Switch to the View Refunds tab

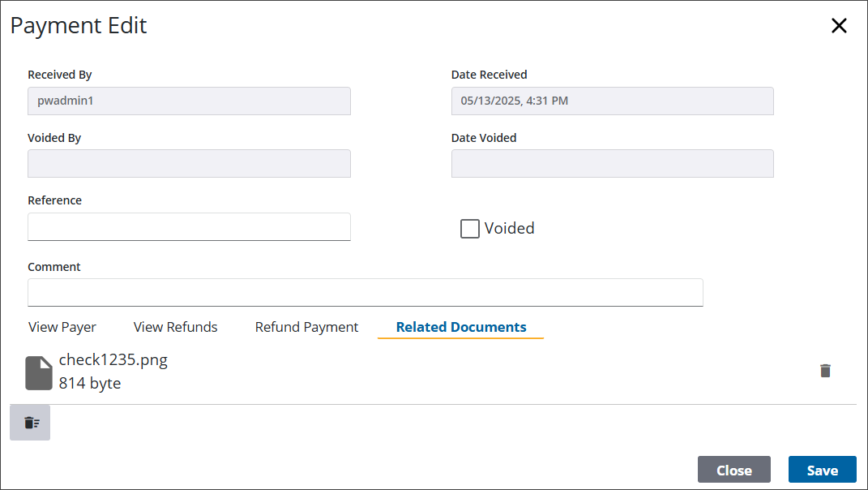(x=176, y=327)
